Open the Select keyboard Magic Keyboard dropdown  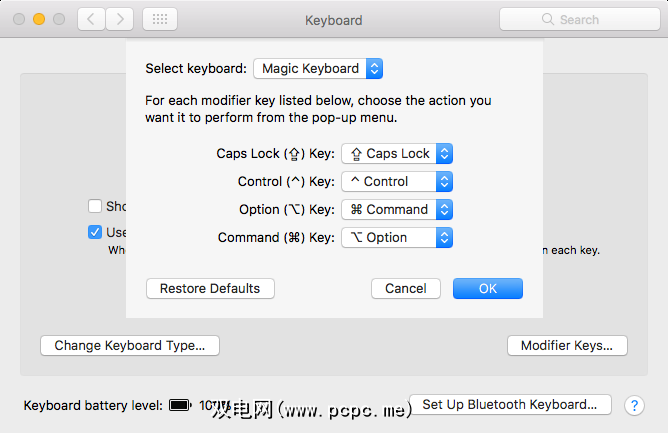click(318, 69)
